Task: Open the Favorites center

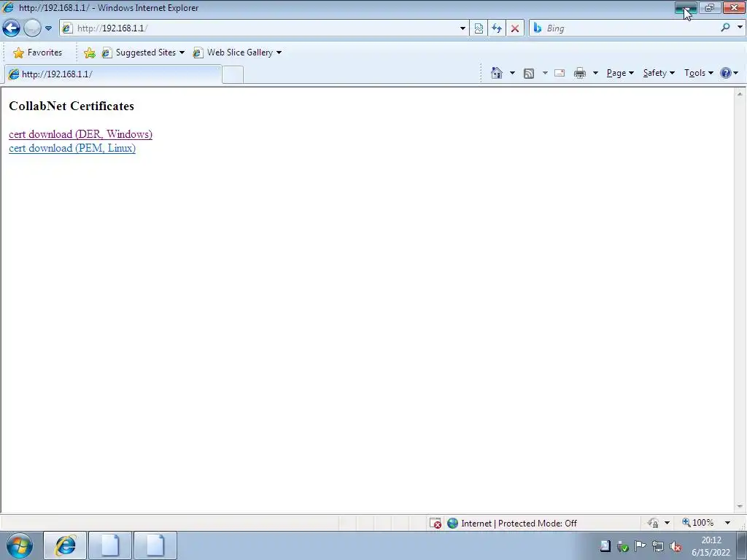Action: (x=38, y=52)
